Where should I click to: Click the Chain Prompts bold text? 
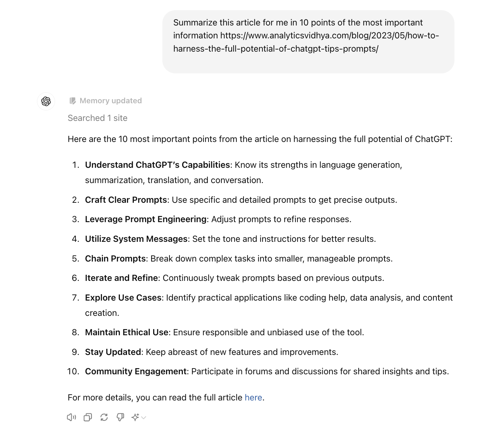[x=115, y=258]
